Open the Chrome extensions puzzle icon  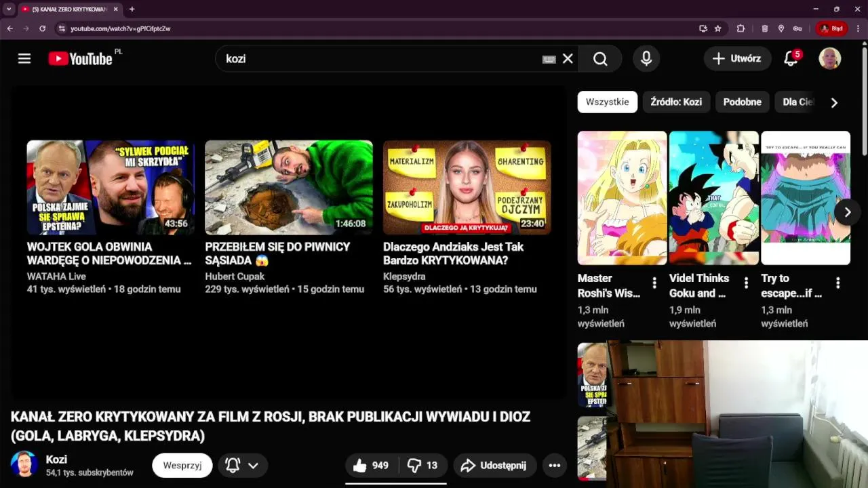point(741,28)
